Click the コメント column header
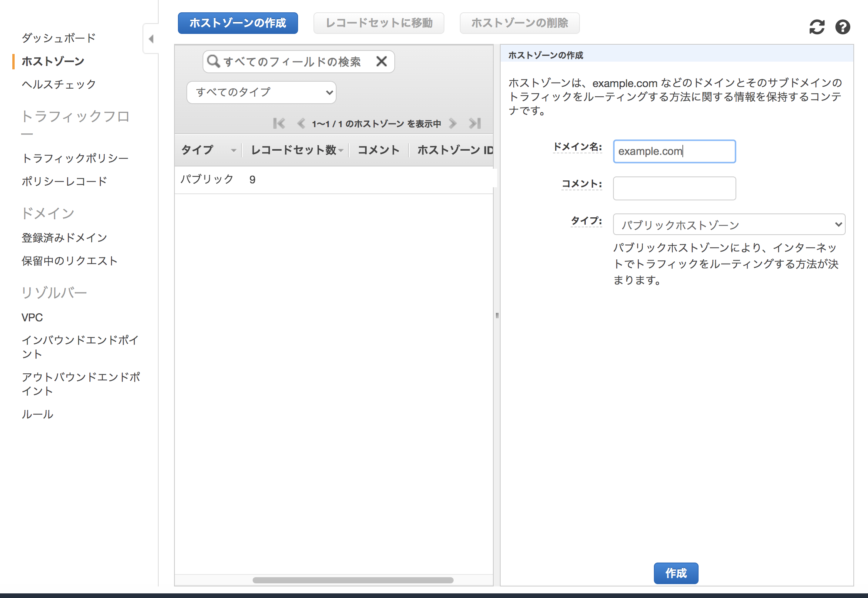Viewport: 868px width, 598px height. click(379, 150)
